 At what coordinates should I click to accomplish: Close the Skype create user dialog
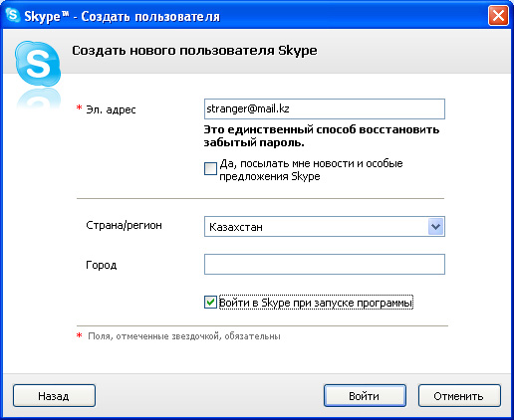(x=498, y=15)
